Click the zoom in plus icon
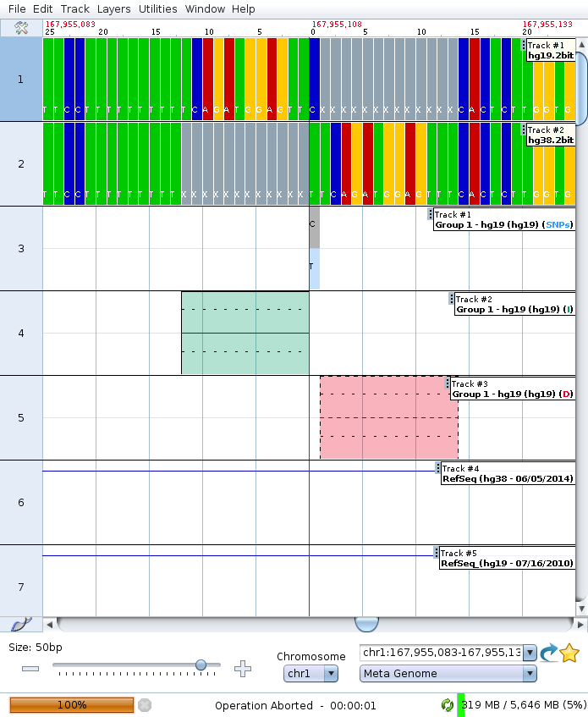588x717 pixels. (x=243, y=669)
